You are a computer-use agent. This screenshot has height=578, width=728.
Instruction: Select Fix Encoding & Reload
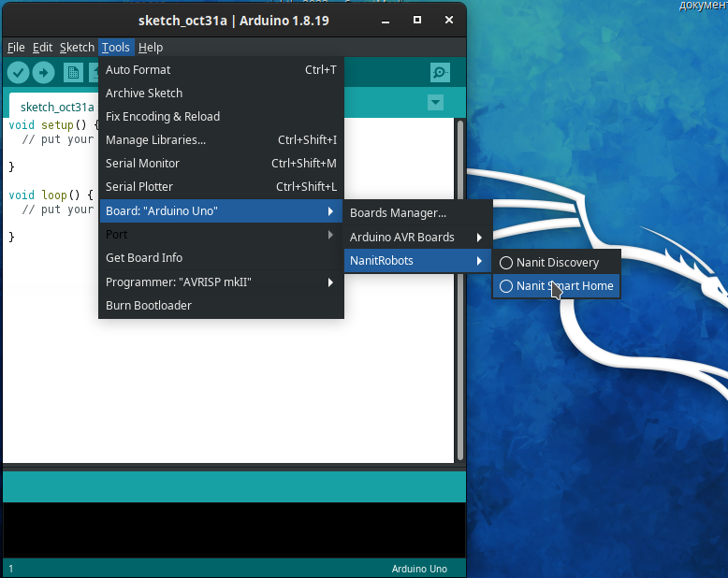click(221, 116)
